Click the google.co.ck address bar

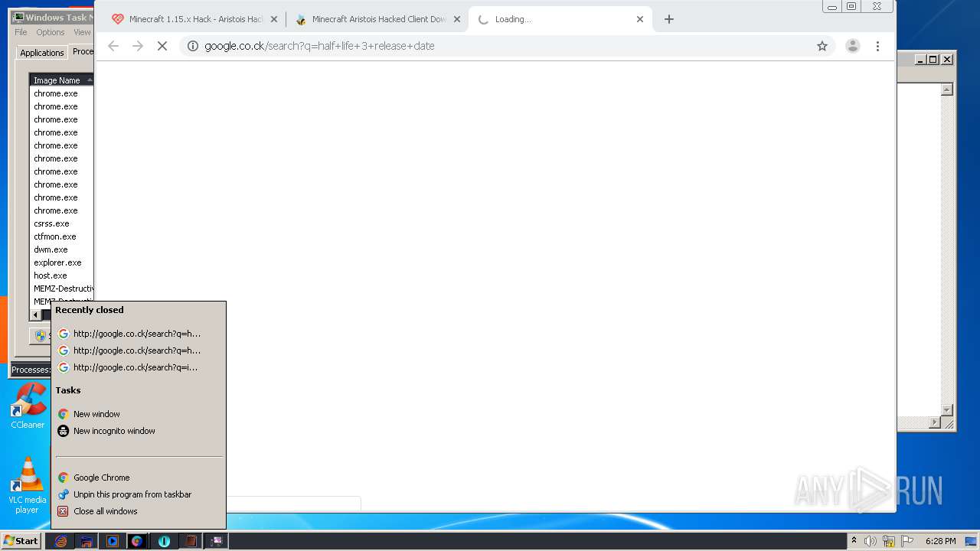505,46
